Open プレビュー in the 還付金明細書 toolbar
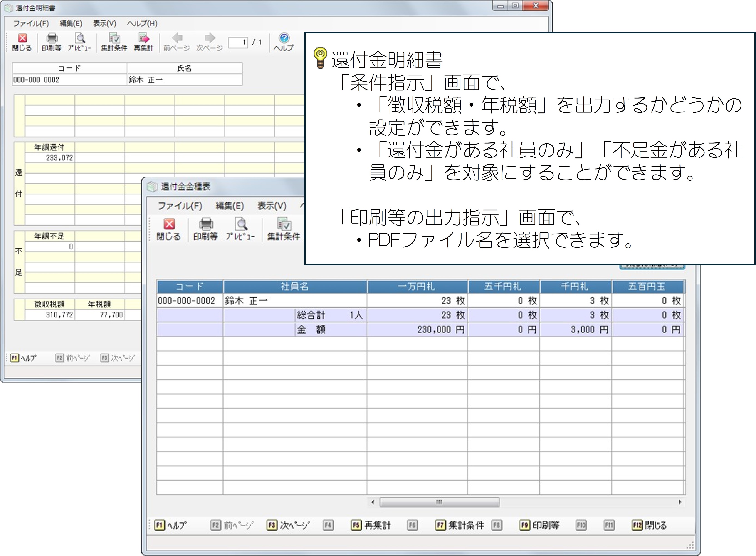This screenshot has height=556, width=756. [80, 38]
